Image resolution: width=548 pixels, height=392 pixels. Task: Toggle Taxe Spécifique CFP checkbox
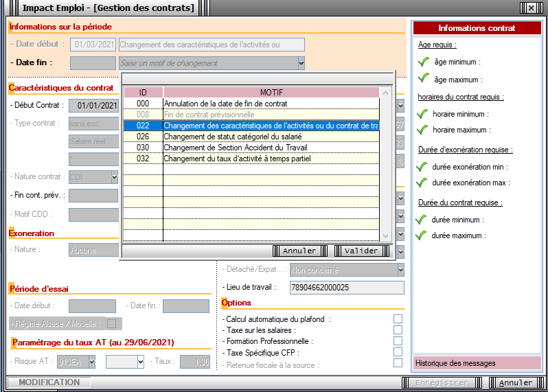point(398,351)
